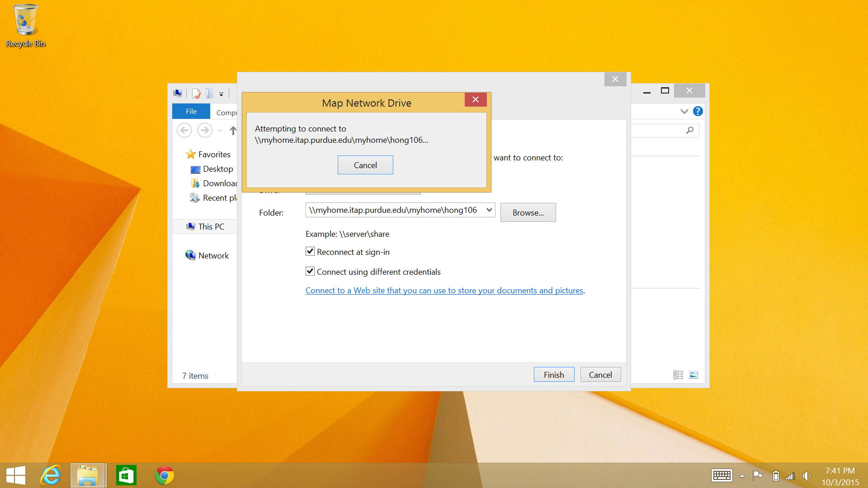Click the link to connect to a Web site
Viewport: 868px width, 488px height.
tap(444, 290)
